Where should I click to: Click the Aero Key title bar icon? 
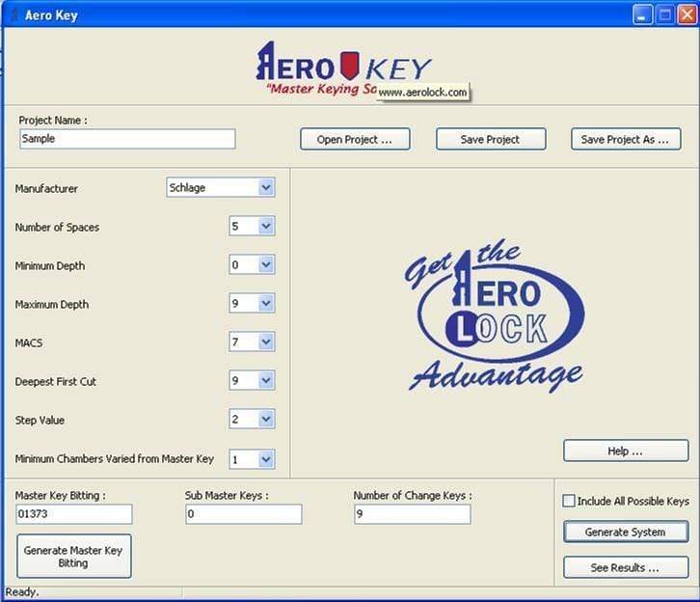(x=13, y=14)
